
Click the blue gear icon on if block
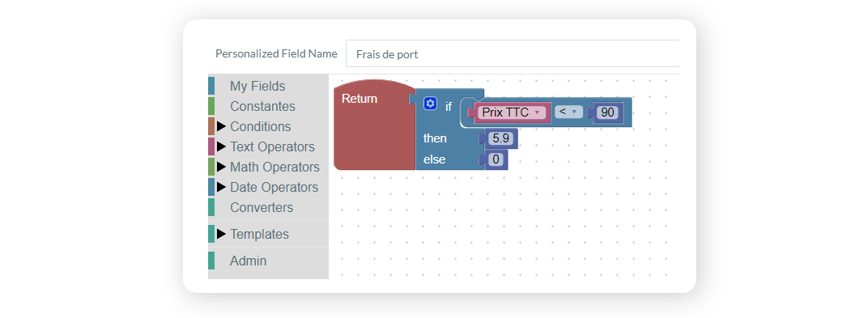click(x=430, y=104)
